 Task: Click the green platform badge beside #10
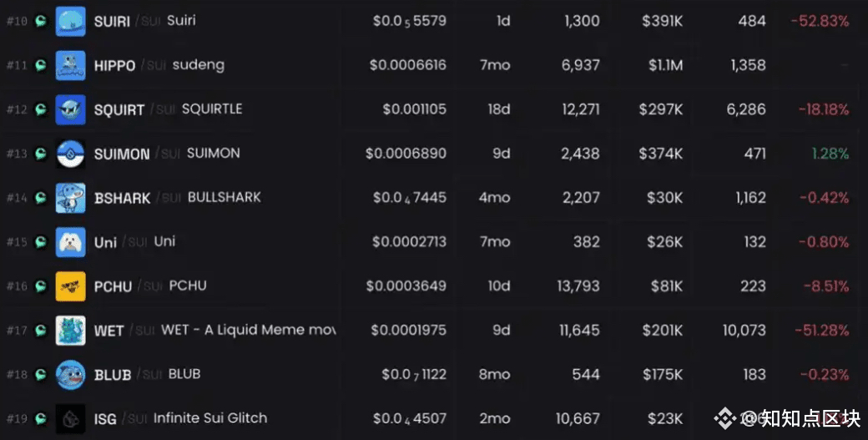tap(41, 21)
